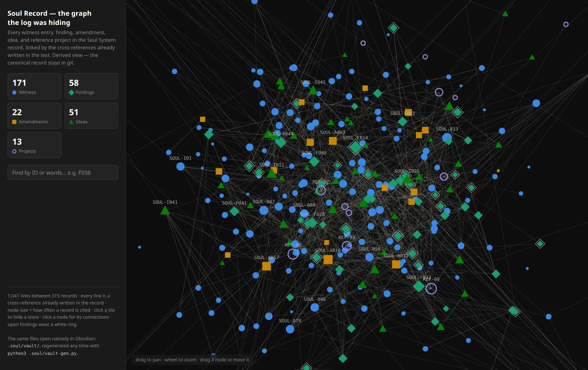This screenshot has width=588, height=370.
Task: Click the REF-02 project ring node
Action: 321,191
